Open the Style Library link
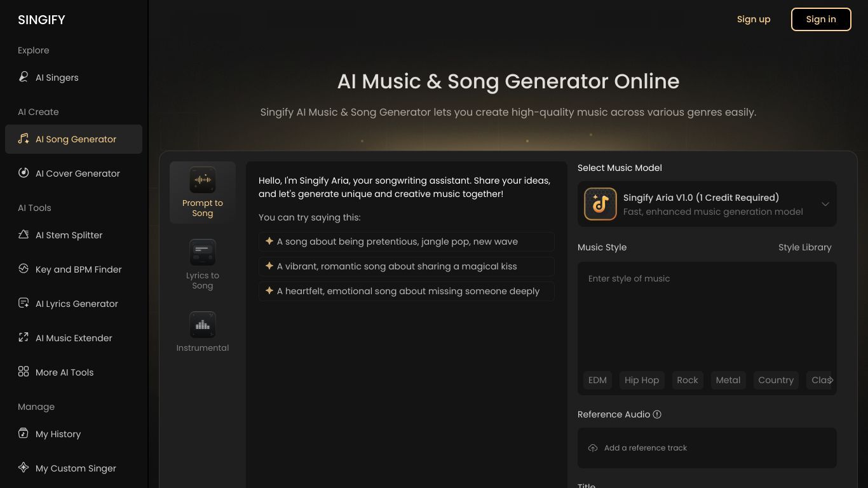Viewport: 868px width, 488px height. point(804,247)
